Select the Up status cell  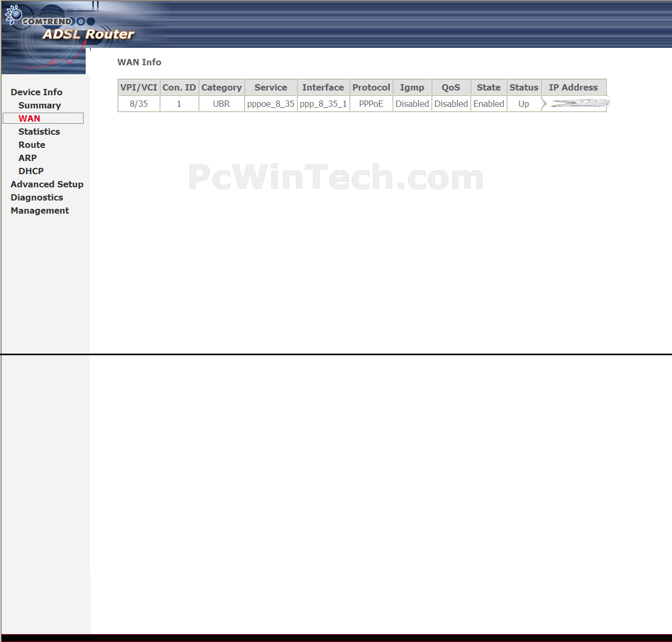pyautogui.click(x=524, y=104)
